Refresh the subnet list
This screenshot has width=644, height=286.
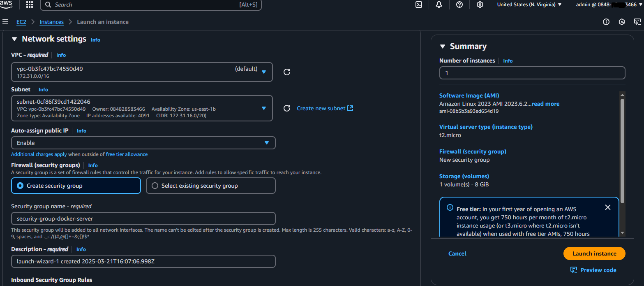coord(287,108)
